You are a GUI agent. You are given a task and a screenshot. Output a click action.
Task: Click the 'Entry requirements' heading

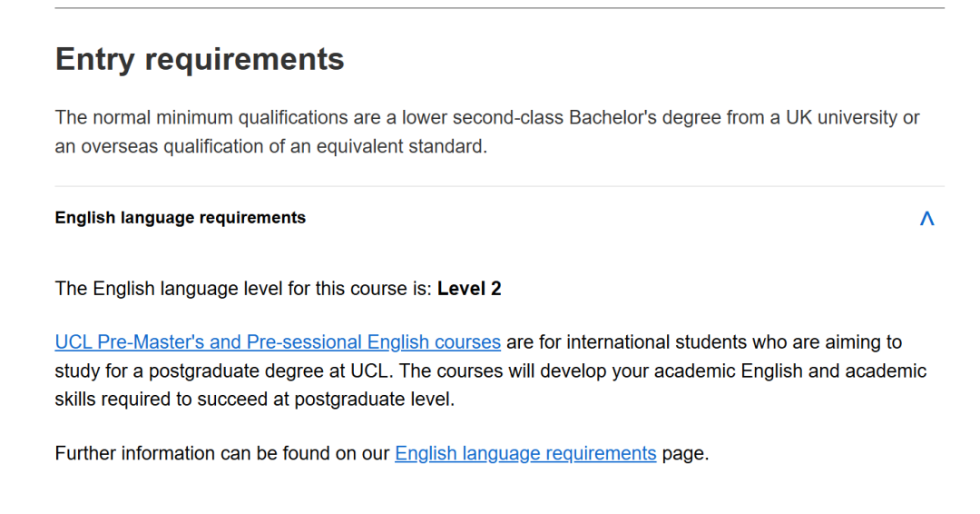coord(200,60)
